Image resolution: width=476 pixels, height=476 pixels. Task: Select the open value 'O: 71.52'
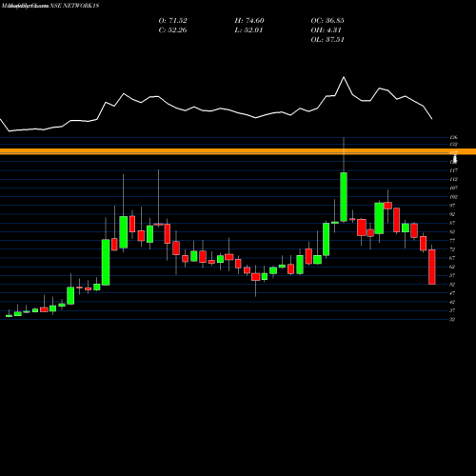[x=172, y=21]
